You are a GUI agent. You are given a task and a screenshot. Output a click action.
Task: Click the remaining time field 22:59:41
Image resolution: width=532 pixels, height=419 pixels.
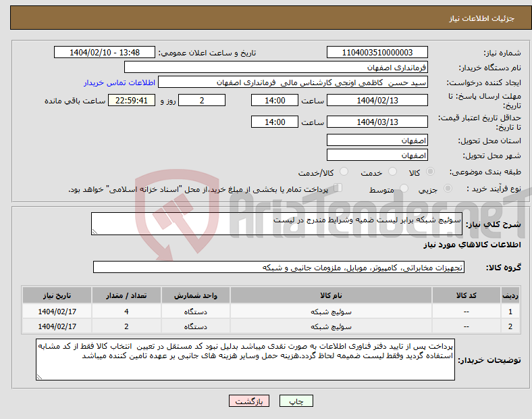pyautogui.click(x=132, y=100)
